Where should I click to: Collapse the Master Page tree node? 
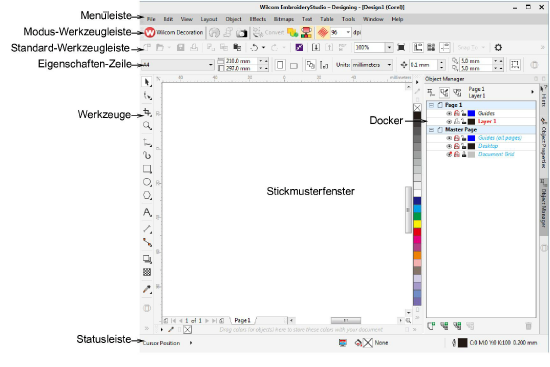point(431,130)
